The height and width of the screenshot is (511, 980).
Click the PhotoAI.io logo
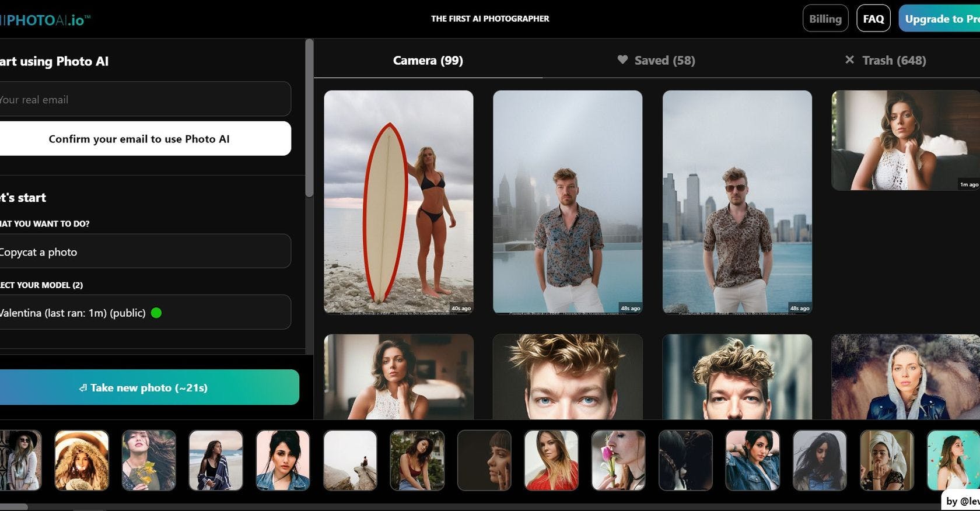tap(45, 20)
